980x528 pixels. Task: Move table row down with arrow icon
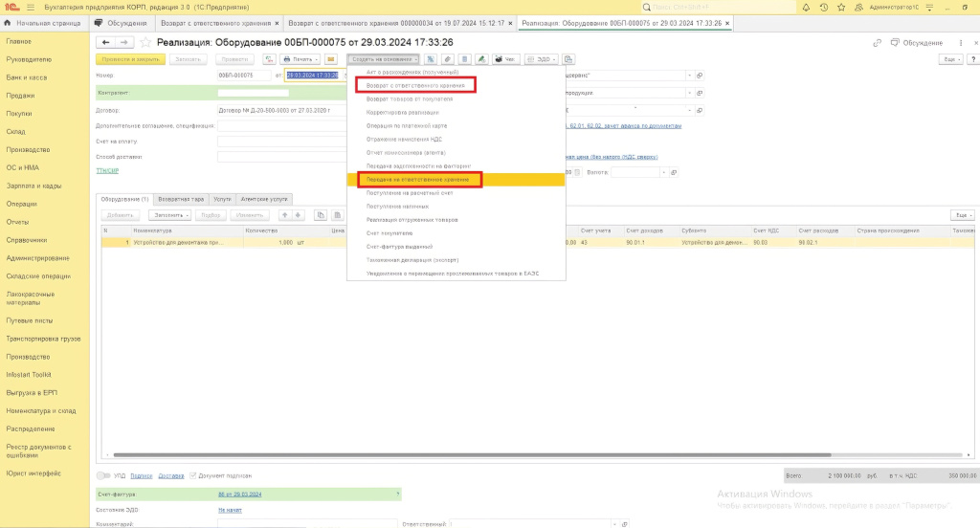tap(298, 215)
